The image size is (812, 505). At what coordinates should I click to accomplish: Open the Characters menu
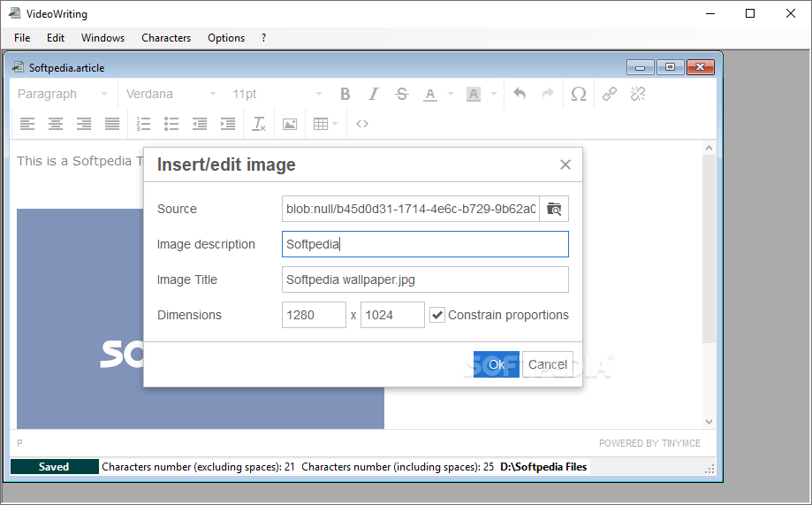[166, 38]
